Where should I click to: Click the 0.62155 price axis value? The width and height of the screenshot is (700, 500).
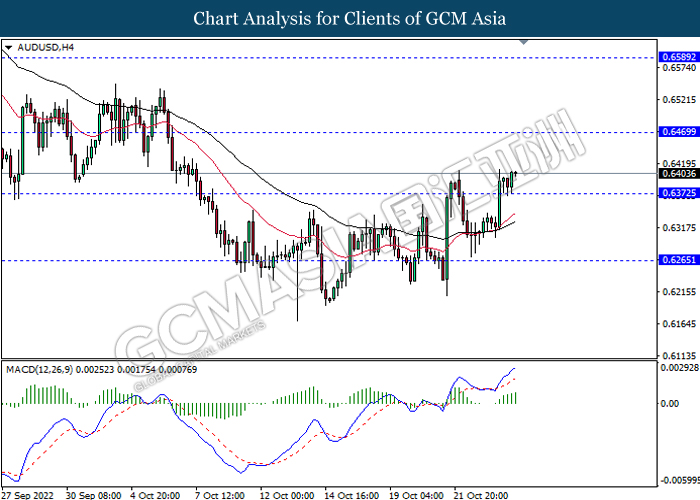pyautogui.click(x=679, y=292)
